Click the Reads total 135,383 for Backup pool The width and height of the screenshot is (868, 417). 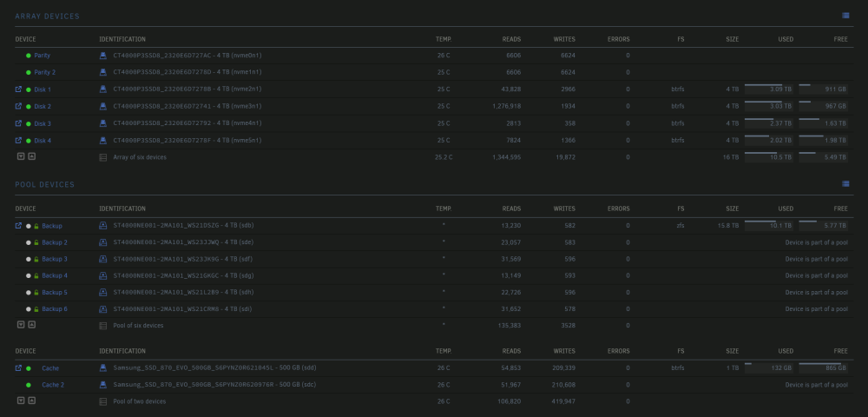click(510, 326)
